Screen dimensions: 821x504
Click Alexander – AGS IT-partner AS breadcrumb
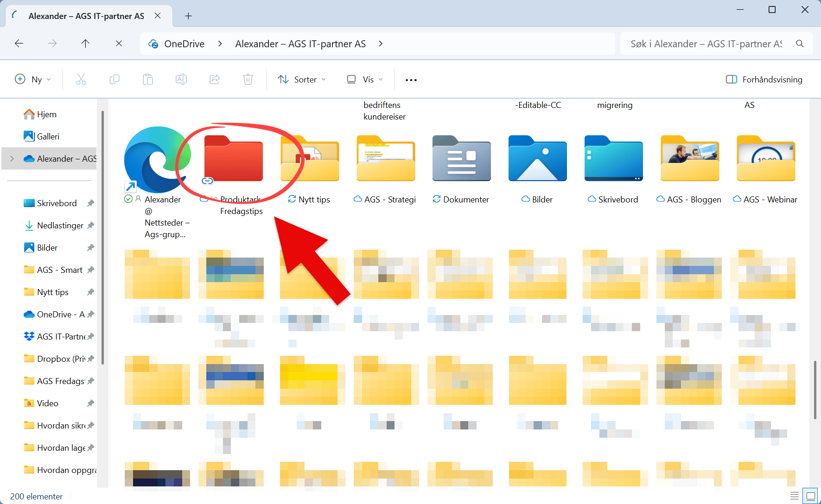coord(300,44)
